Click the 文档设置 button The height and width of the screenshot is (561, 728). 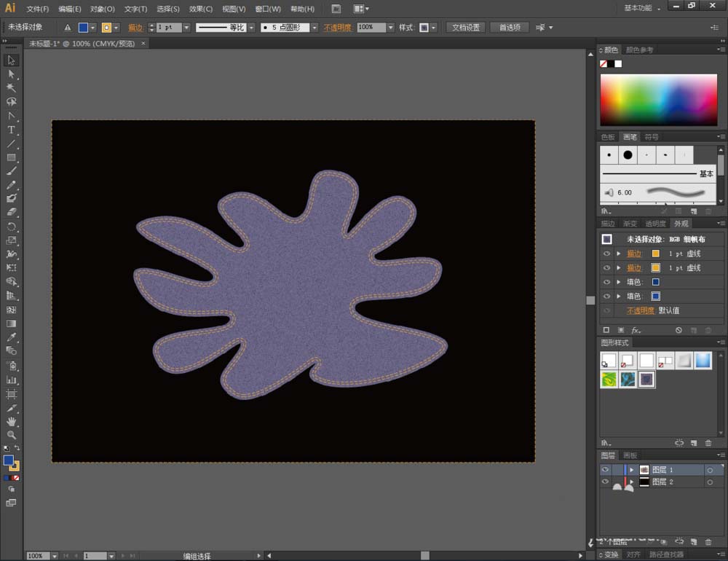[x=465, y=27]
